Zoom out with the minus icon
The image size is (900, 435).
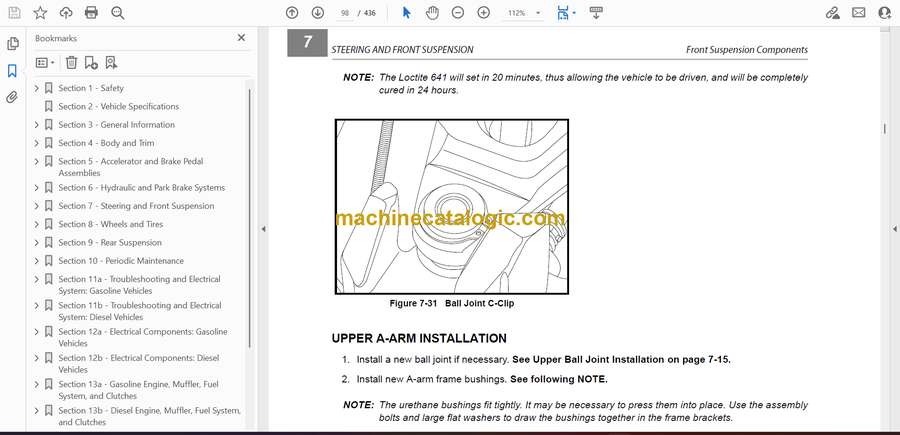click(x=457, y=13)
